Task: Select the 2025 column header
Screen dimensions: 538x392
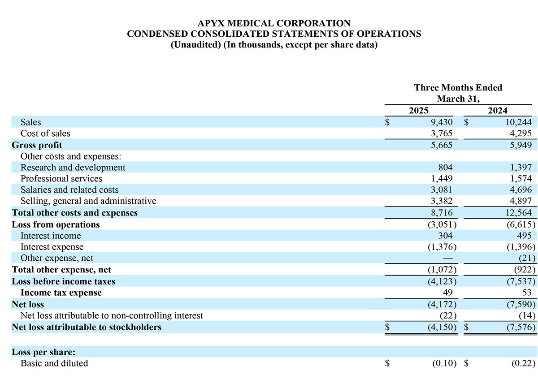Action: [419, 111]
